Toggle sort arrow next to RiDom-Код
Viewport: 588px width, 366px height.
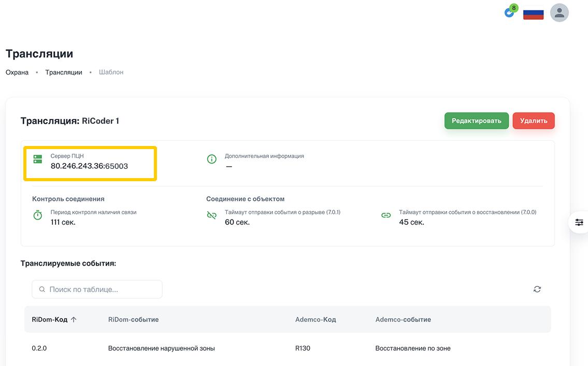tap(74, 319)
